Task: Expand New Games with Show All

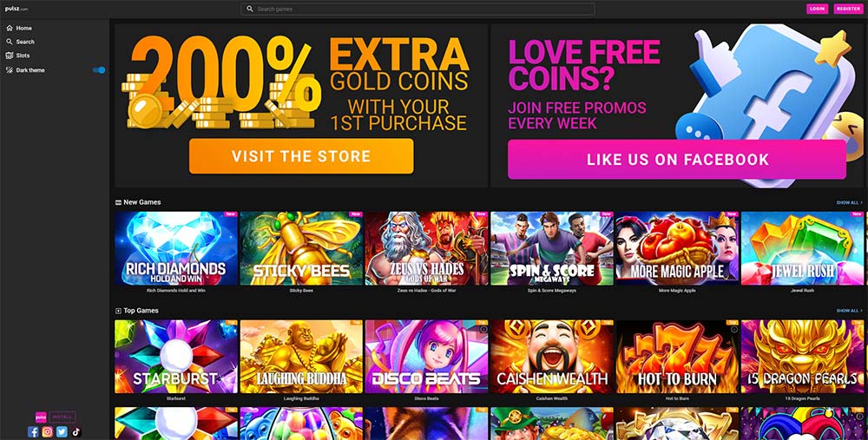Action: (849, 202)
